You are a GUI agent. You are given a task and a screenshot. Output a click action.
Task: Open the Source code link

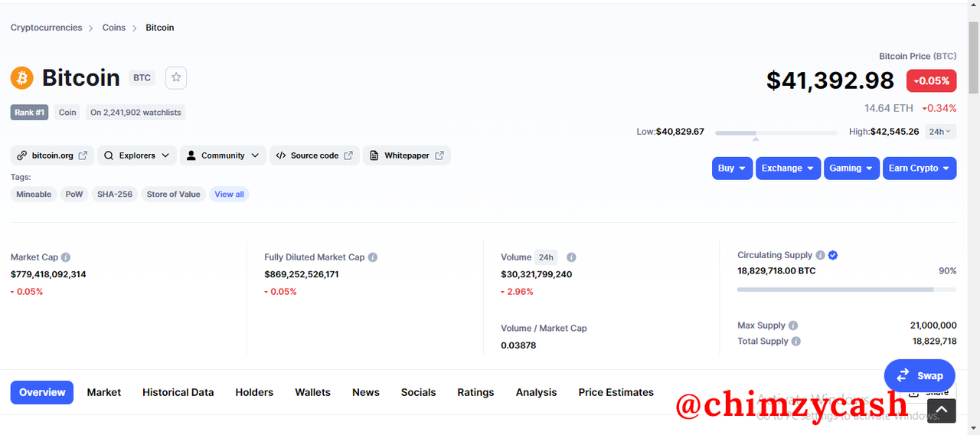coord(314,155)
